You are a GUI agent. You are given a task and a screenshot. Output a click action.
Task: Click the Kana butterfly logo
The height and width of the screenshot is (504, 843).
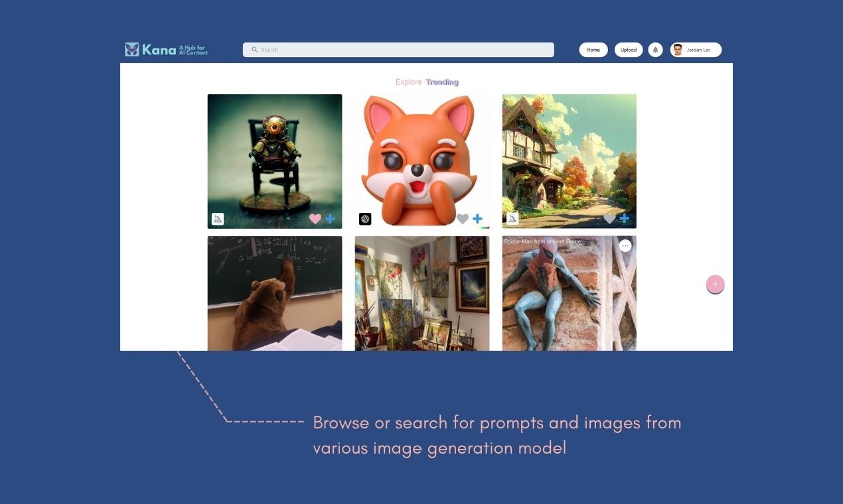click(132, 50)
